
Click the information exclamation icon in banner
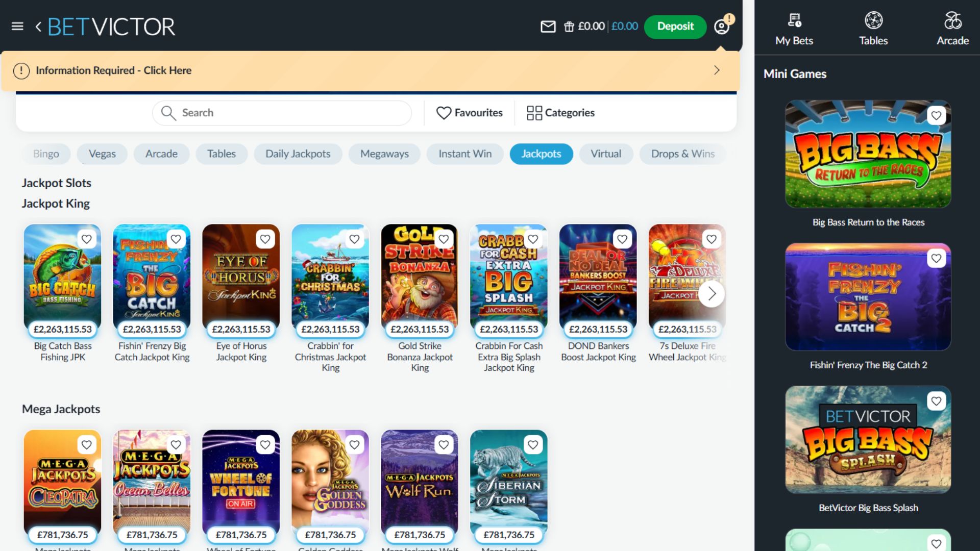21,70
